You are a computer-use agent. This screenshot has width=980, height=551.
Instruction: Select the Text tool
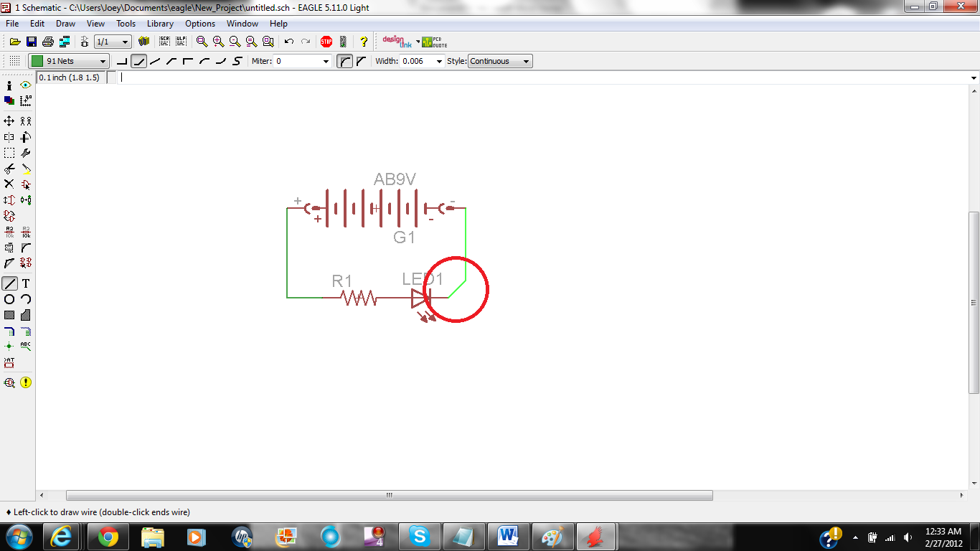[26, 283]
